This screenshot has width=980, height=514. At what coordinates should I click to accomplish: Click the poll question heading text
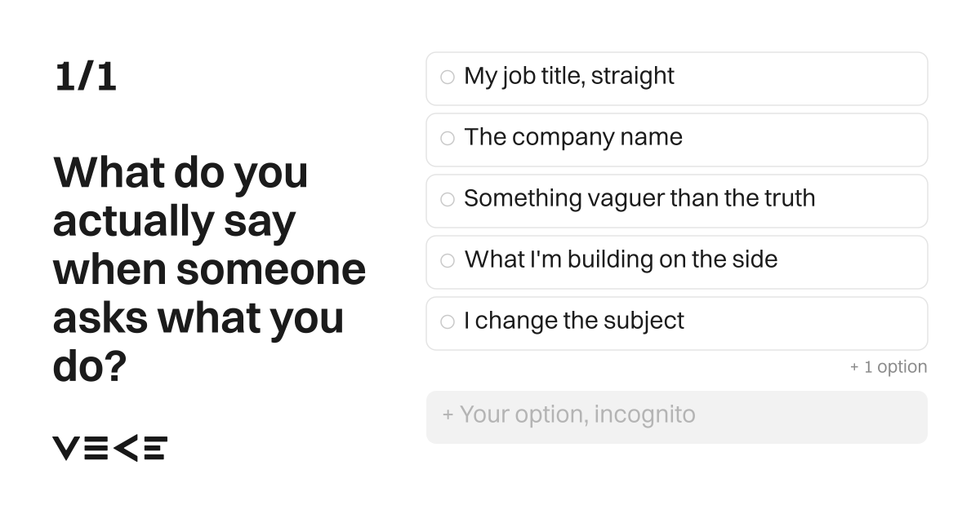click(209, 269)
